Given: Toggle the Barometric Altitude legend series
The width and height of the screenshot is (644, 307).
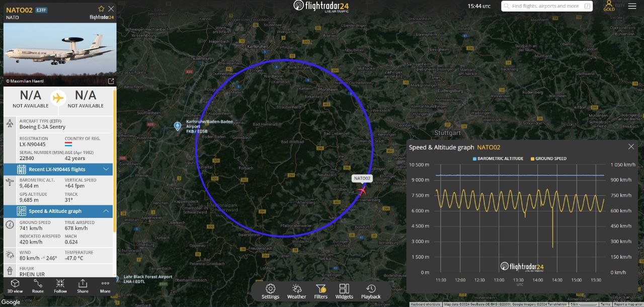Looking at the screenshot, I should [498, 159].
